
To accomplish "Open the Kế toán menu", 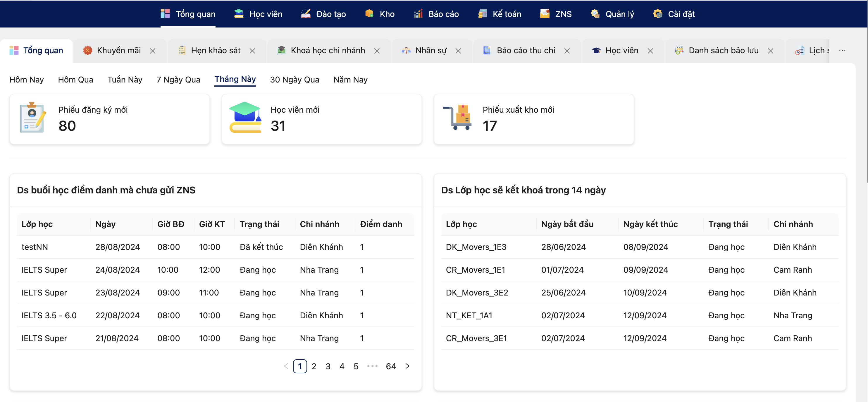I will (500, 14).
